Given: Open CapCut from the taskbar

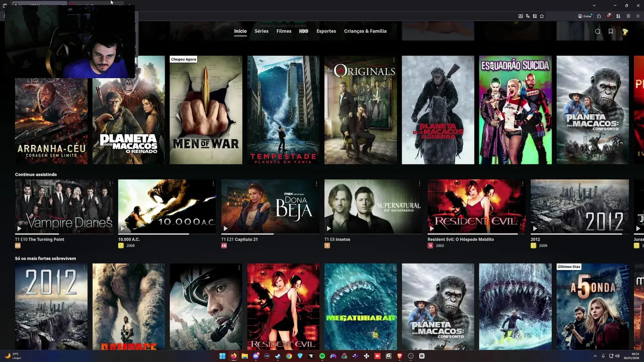Looking at the screenshot, I should pyautogui.click(x=422, y=356).
